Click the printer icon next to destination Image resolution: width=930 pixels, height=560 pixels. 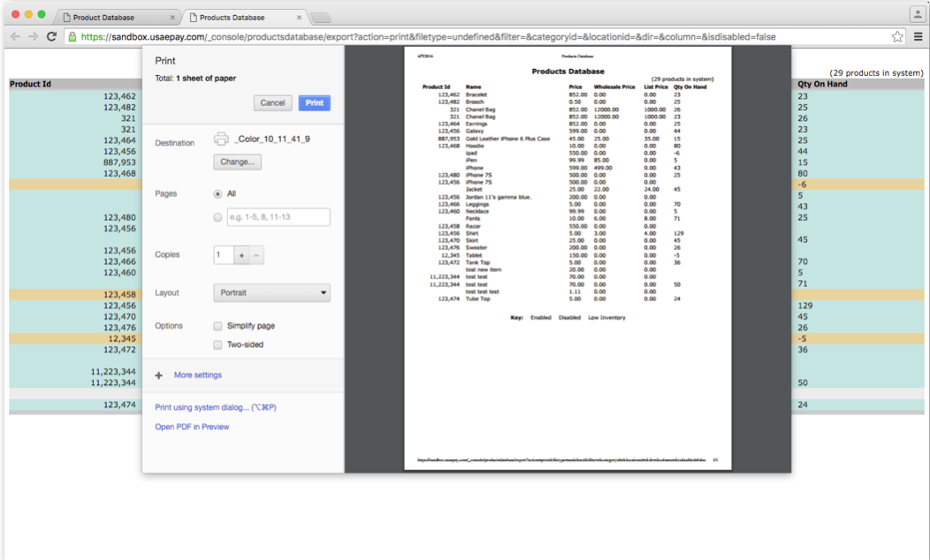(x=221, y=139)
